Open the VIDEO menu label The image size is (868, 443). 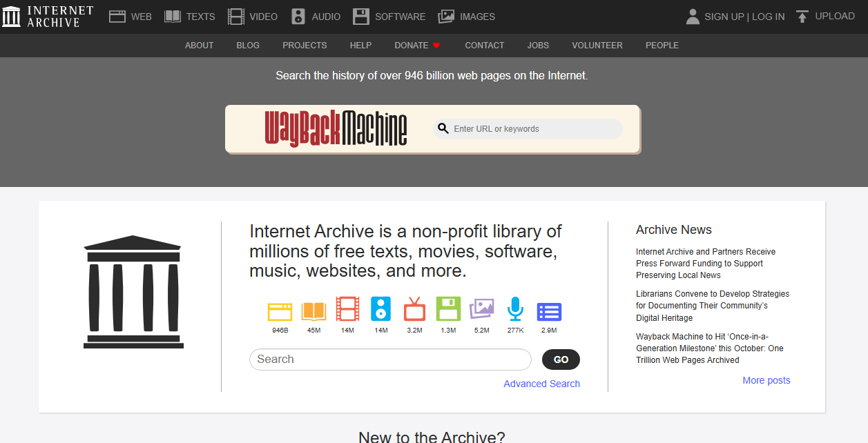(x=264, y=17)
